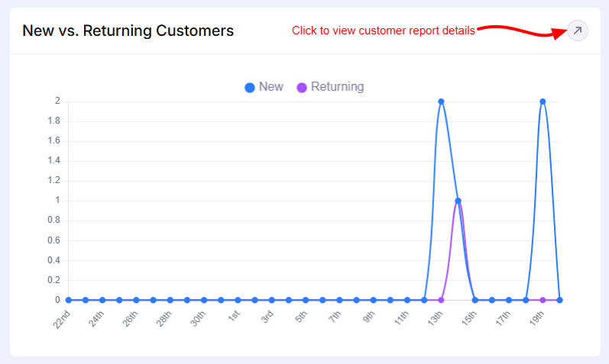Viewport: 609px width, 364px height.
Task: Click the data point above 28th
Action: [170, 300]
